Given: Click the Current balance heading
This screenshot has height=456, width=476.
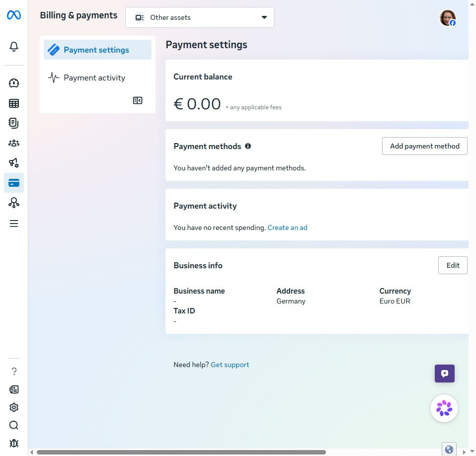Looking at the screenshot, I should click(x=203, y=77).
